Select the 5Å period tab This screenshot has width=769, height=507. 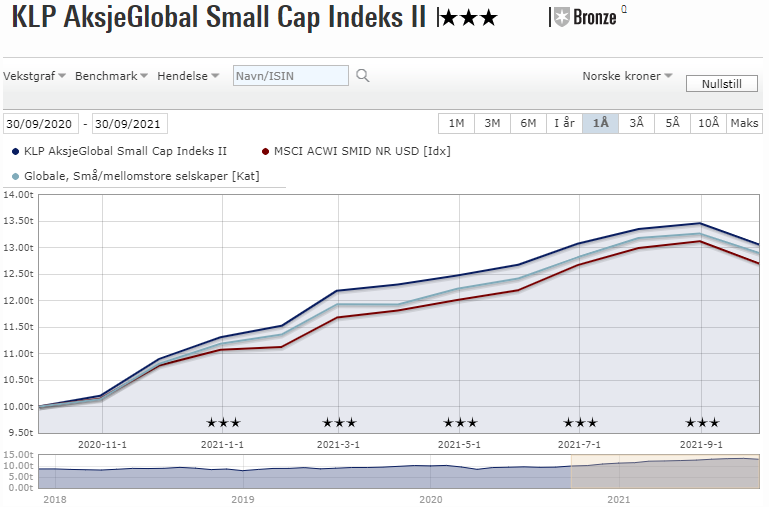tap(672, 123)
